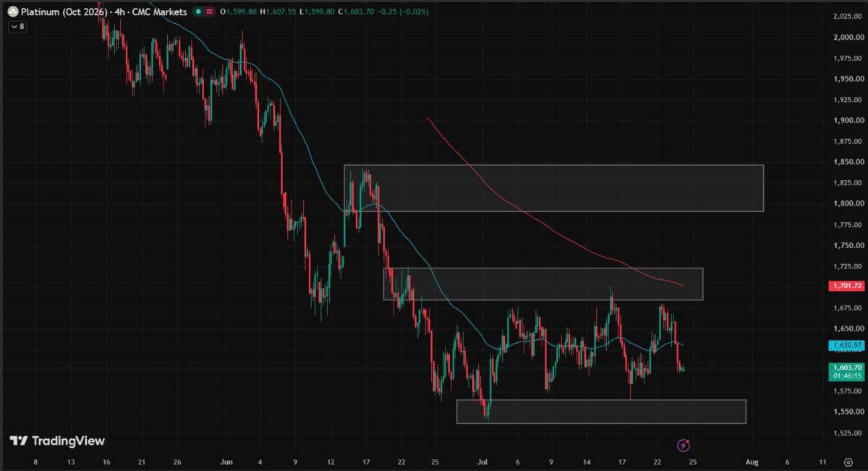
Task: Click the Jun label on time axis
Action: click(x=227, y=462)
